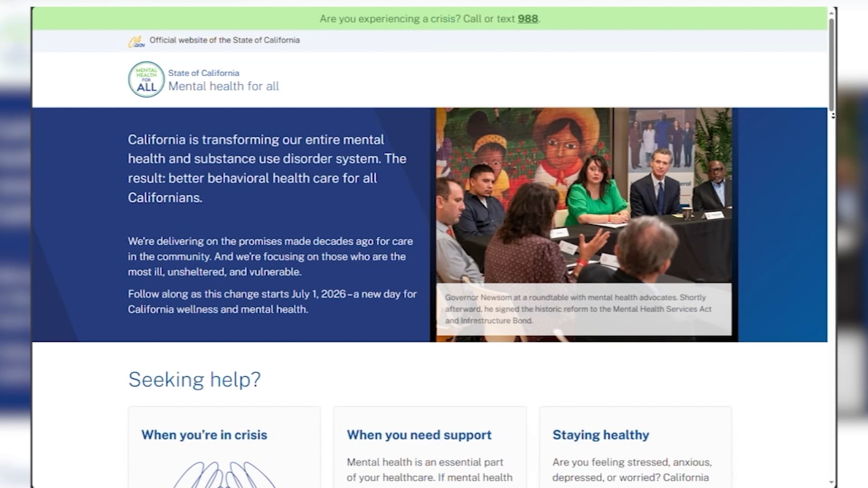
Task: Open the 'When you need support' card
Action: coord(430,447)
